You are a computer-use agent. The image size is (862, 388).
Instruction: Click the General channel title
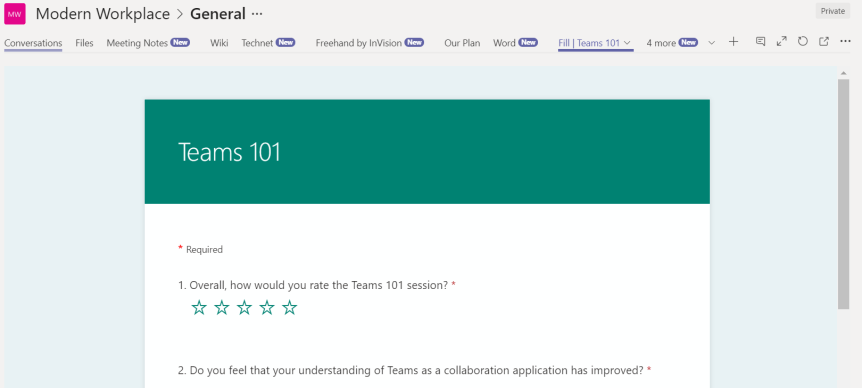pos(218,14)
